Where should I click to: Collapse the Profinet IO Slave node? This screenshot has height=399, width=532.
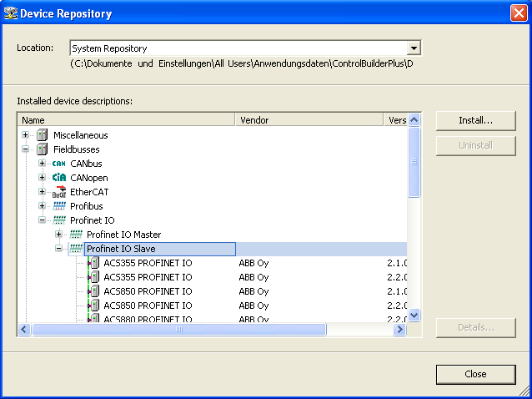click(x=59, y=249)
